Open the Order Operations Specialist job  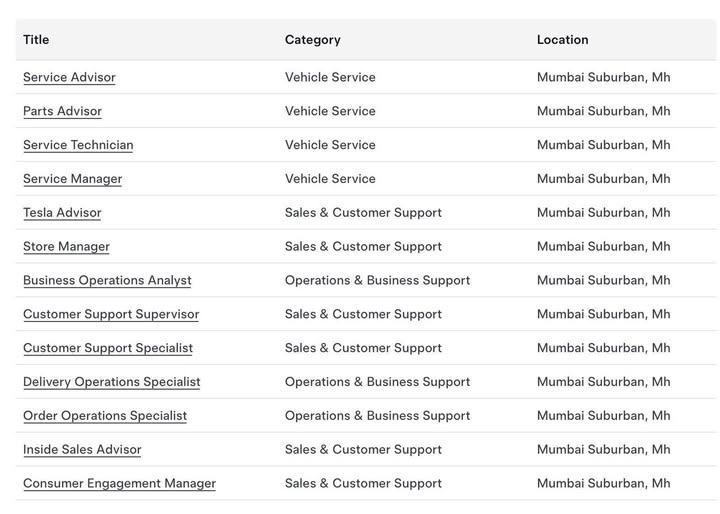point(105,416)
